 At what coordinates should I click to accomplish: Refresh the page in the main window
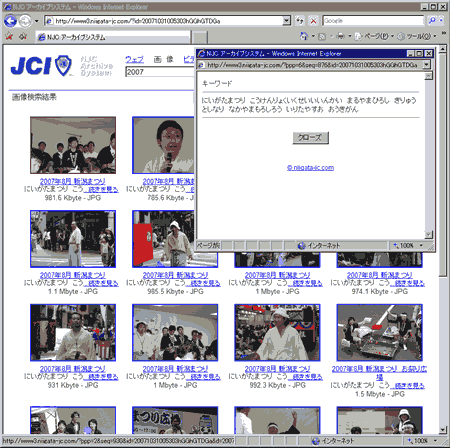300,21
